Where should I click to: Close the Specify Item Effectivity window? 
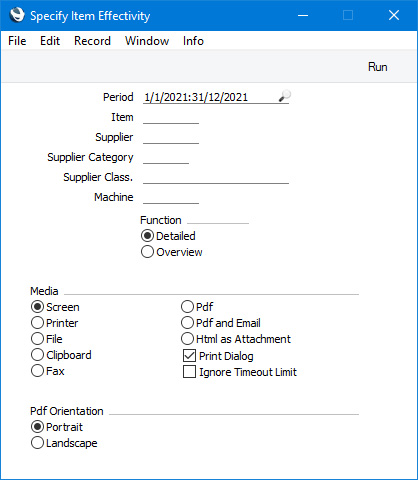click(394, 15)
